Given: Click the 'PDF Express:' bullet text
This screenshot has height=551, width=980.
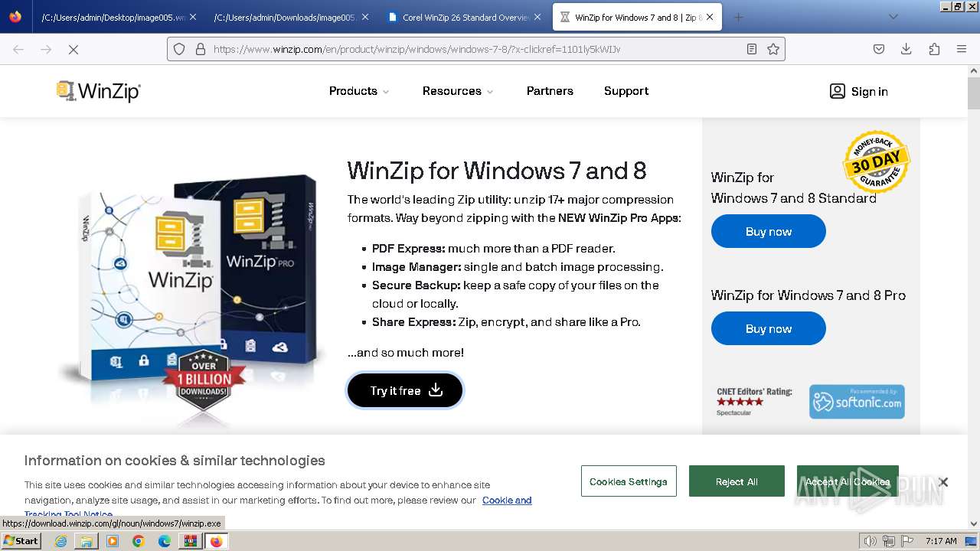Looking at the screenshot, I should 409,249.
